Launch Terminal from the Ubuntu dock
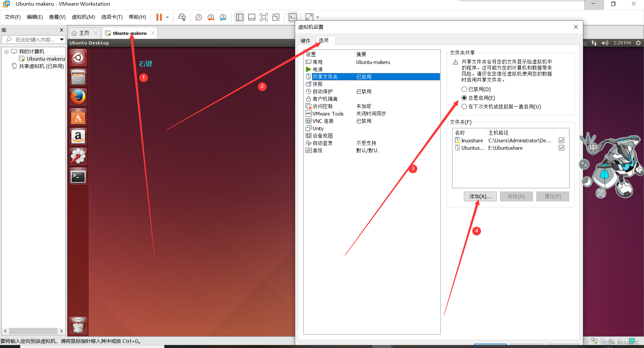Image resolution: width=644 pixels, height=348 pixels. click(78, 176)
